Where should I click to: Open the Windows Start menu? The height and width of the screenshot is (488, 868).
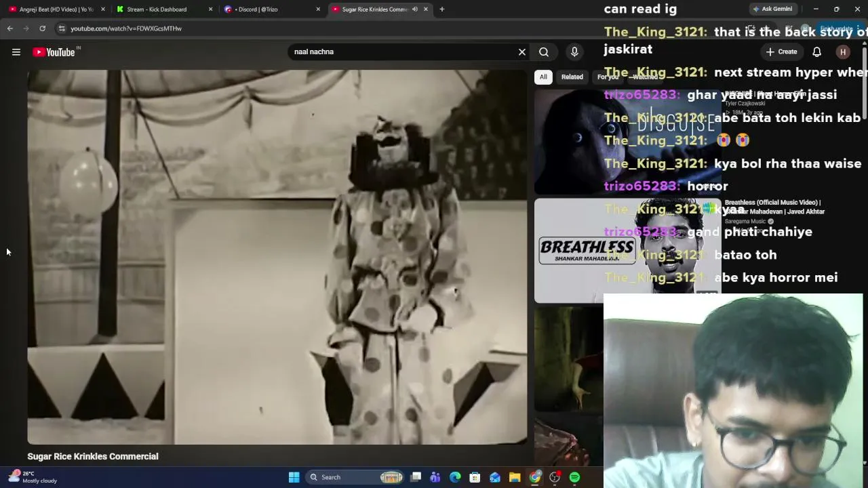click(294, 477)
